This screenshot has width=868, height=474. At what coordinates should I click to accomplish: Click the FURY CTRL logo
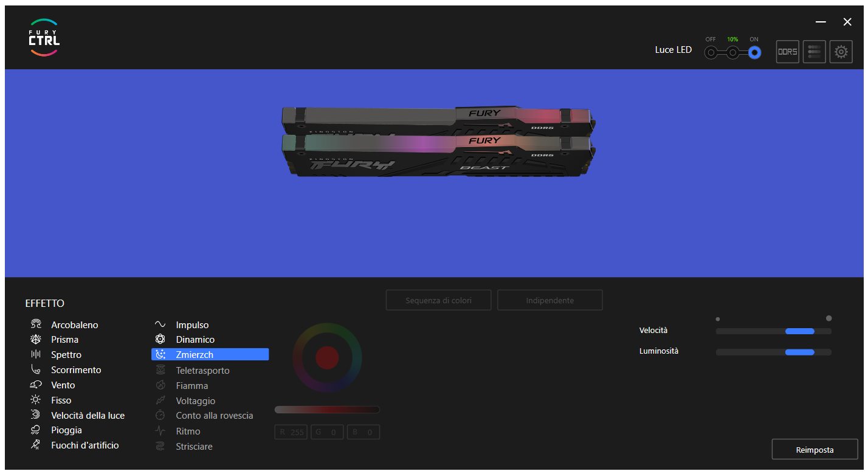pos(44,38)
